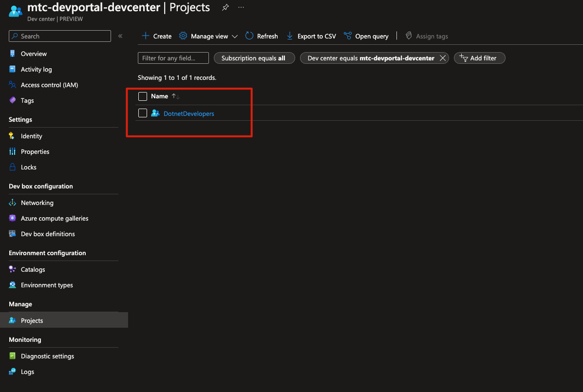583x392 pixels.
Task: Focus the Filter for any field box
Action: (x=173, y=58)
